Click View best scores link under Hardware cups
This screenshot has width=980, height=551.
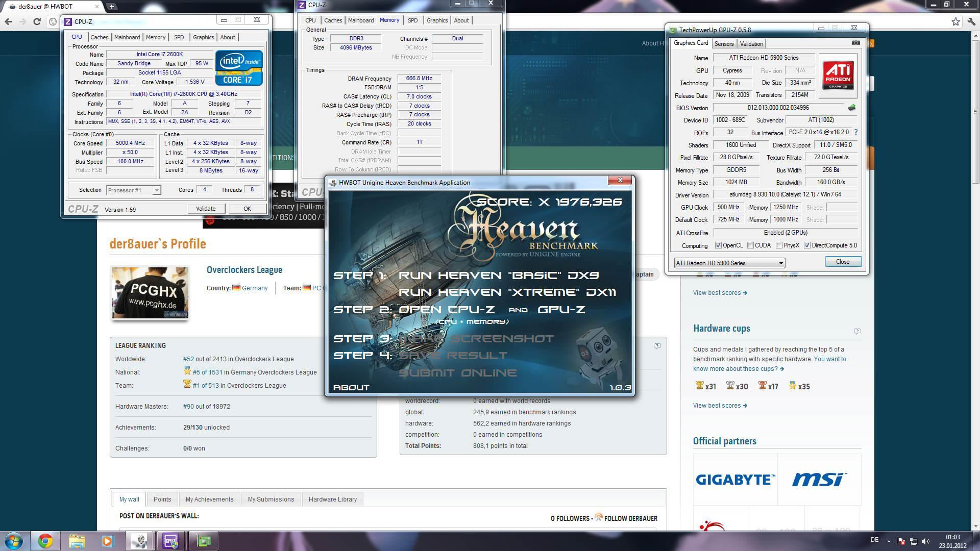[720, 406]
